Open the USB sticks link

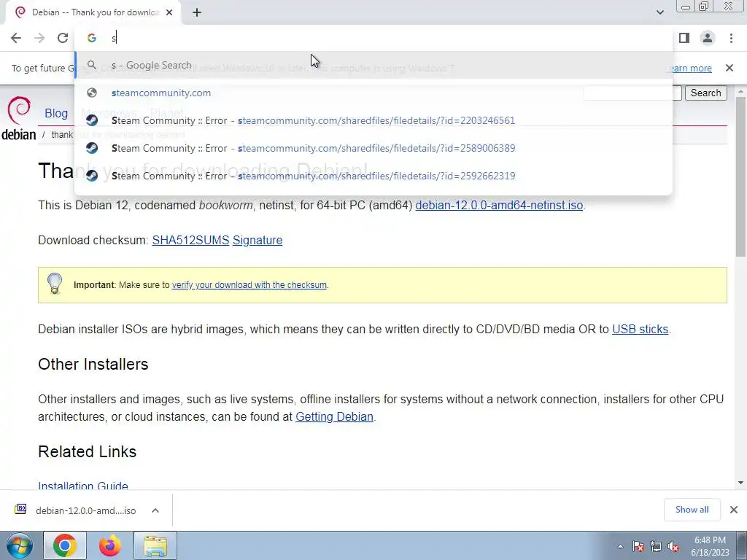click(x=640, y=329)
